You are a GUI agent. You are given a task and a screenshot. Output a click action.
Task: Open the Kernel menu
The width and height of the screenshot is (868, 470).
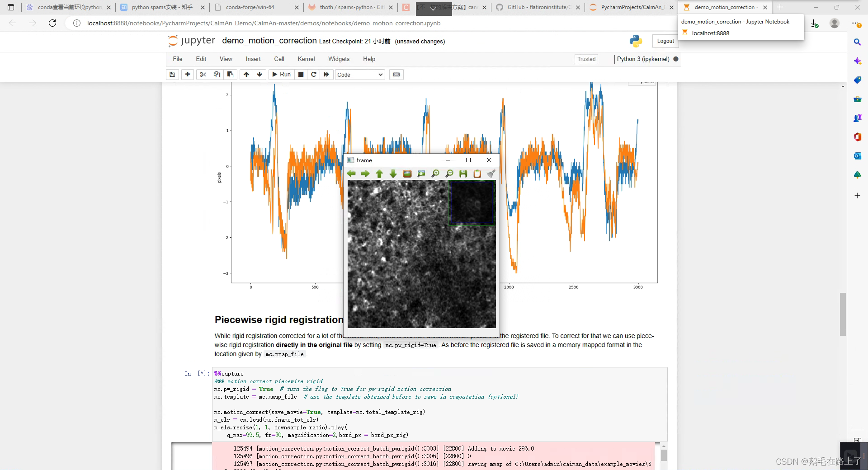pyautogui.click(x=307, y=59)
